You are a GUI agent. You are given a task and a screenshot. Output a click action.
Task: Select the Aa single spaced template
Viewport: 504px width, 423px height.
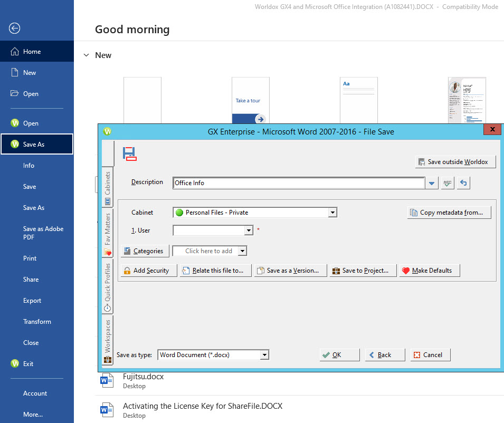click(359, 100)
